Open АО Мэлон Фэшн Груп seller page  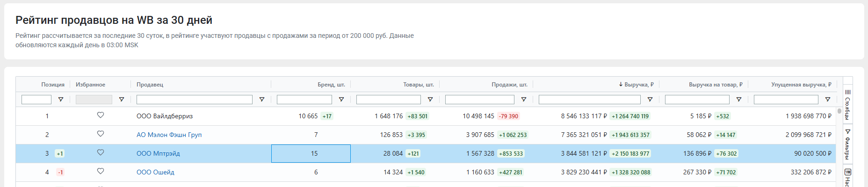(169, 135)
